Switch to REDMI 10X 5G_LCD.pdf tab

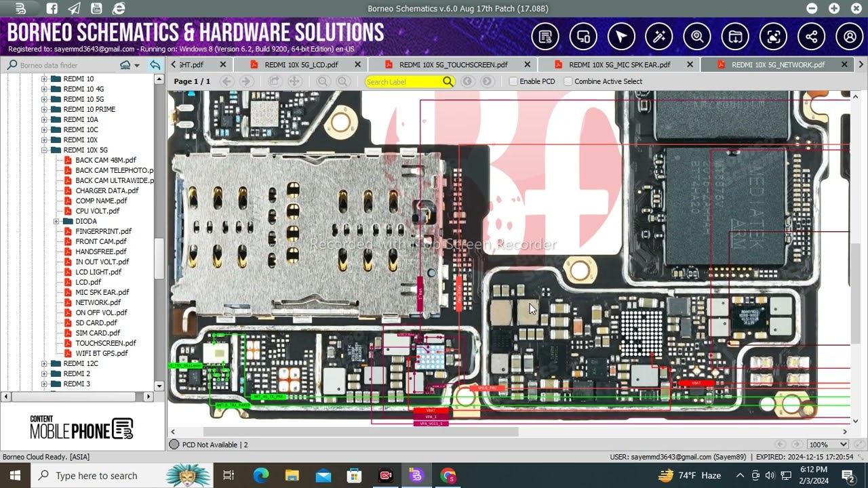click(x=301, y=64)
